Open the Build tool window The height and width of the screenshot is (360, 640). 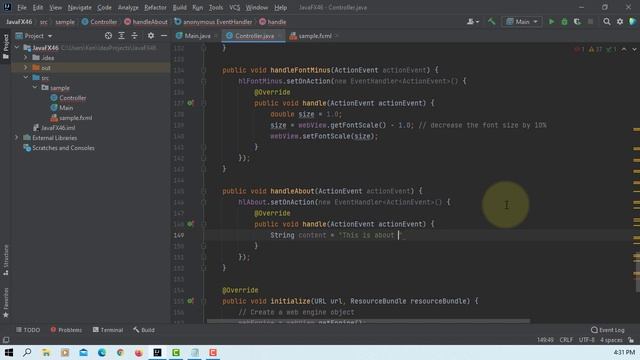pos(144,330)
